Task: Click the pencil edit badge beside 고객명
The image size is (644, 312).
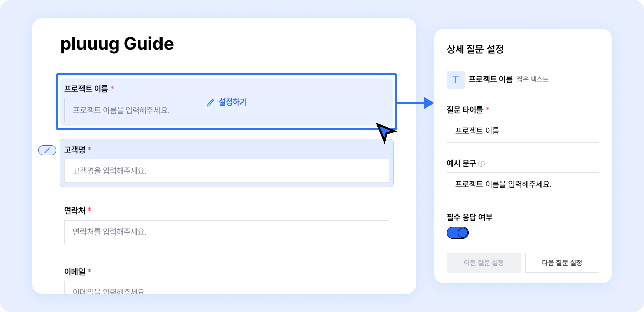Action: [x=47, y=150]
